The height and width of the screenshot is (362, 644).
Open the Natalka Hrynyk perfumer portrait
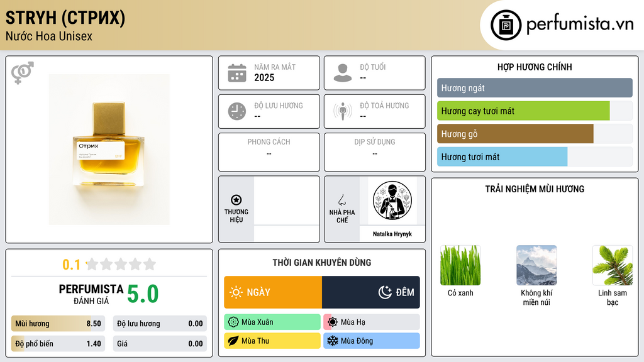(x=392, y=200)
